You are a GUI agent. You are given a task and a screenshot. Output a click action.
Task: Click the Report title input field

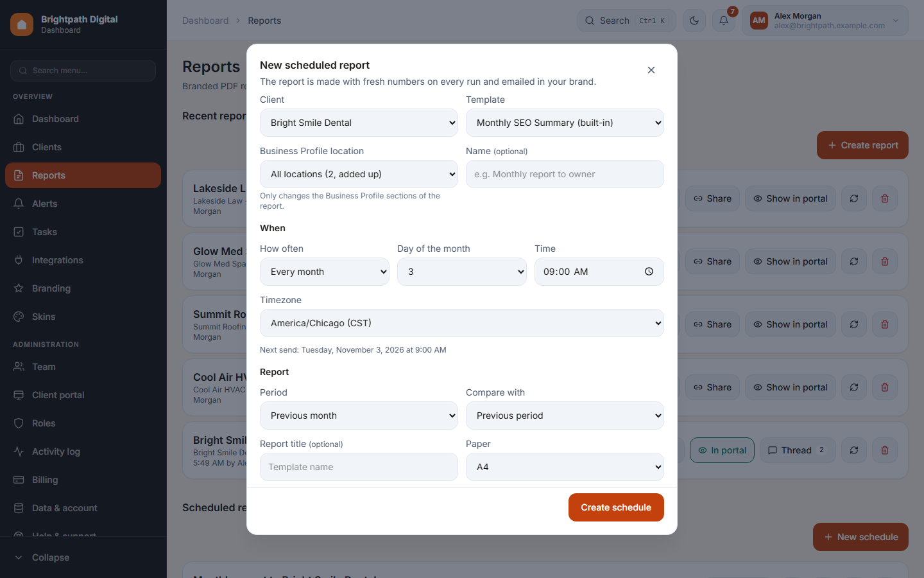[359, 467]
